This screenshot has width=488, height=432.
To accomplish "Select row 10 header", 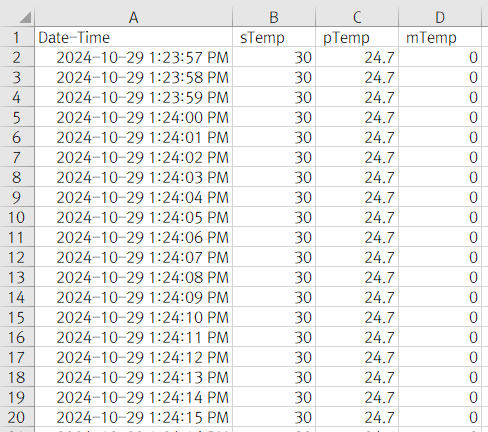I will (17, 217).
